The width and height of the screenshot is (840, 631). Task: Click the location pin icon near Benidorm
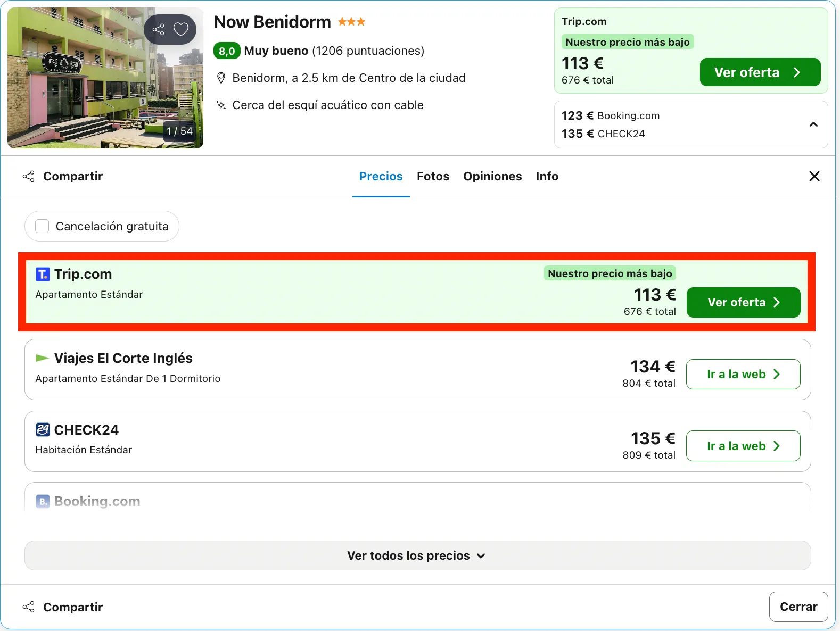click(221, 78)
